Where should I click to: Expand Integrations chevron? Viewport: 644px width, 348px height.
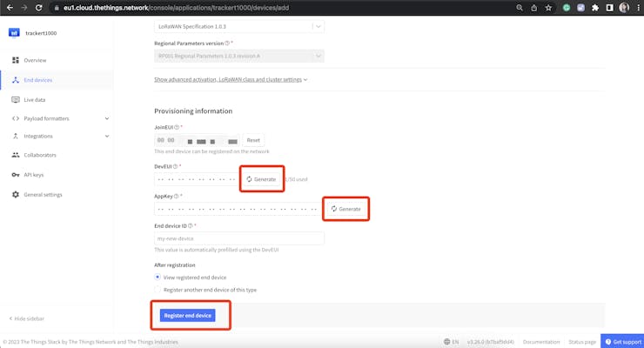click(x=107, y=137)
